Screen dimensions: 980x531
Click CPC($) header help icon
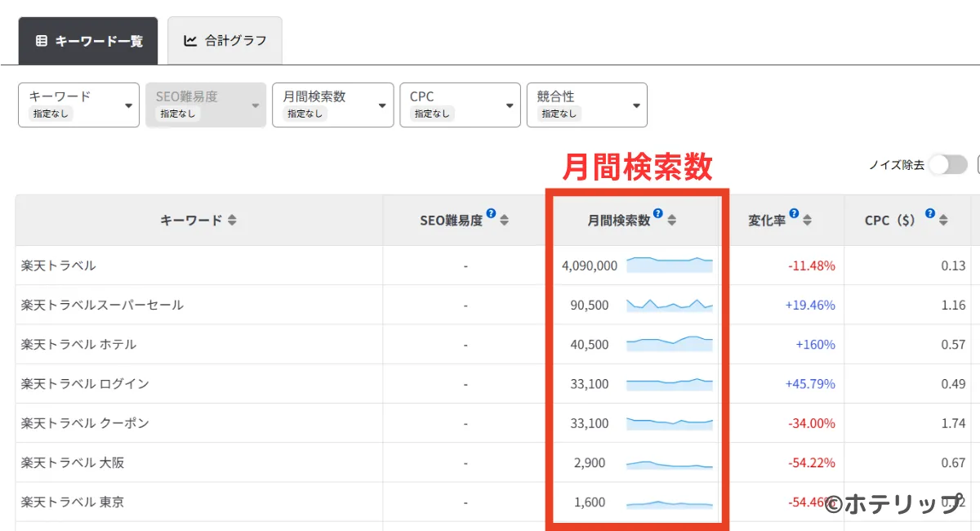click(x=930, y=214)
